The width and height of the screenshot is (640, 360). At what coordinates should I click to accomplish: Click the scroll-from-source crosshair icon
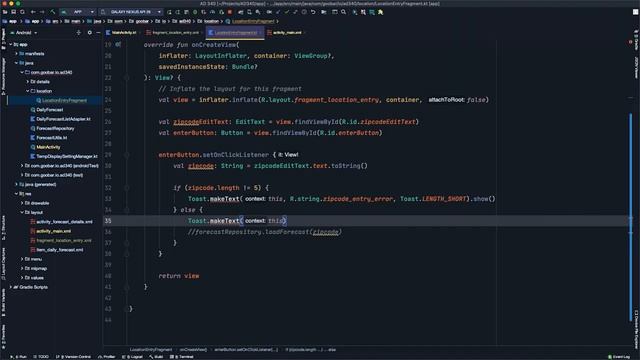pos(78,33)
